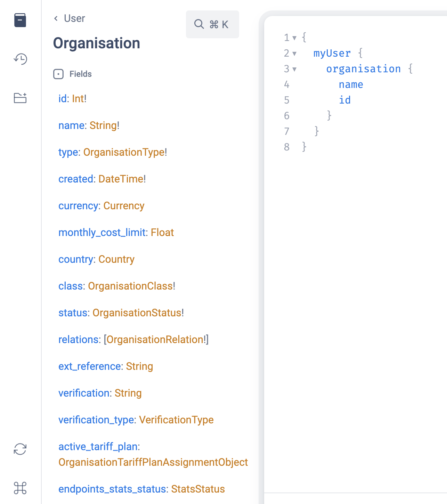The width and height of the screenshot is (447, 504).
Task: Collapse line 1 fold arrow
Action: click(x=294, y=38)
